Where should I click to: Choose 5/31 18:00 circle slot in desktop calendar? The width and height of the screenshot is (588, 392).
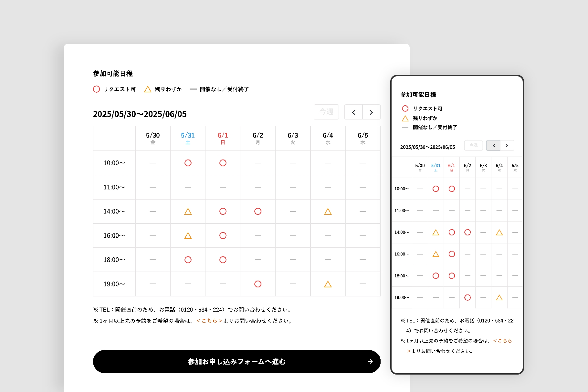click(188, 260)
